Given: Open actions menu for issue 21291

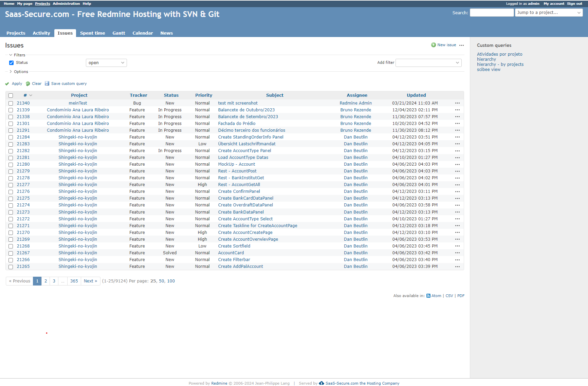Looking at the screenshot, I should click(457, 130).
